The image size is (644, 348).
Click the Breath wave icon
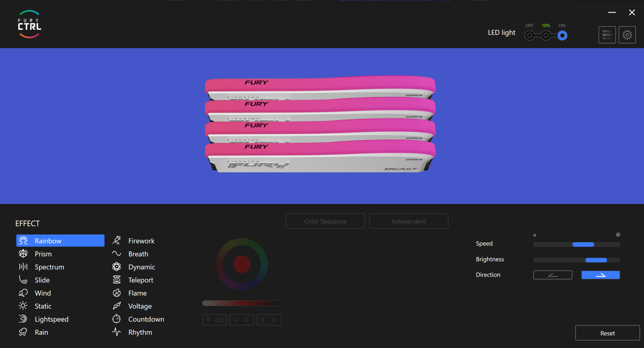pyautogui.click(x=116, y=254)
